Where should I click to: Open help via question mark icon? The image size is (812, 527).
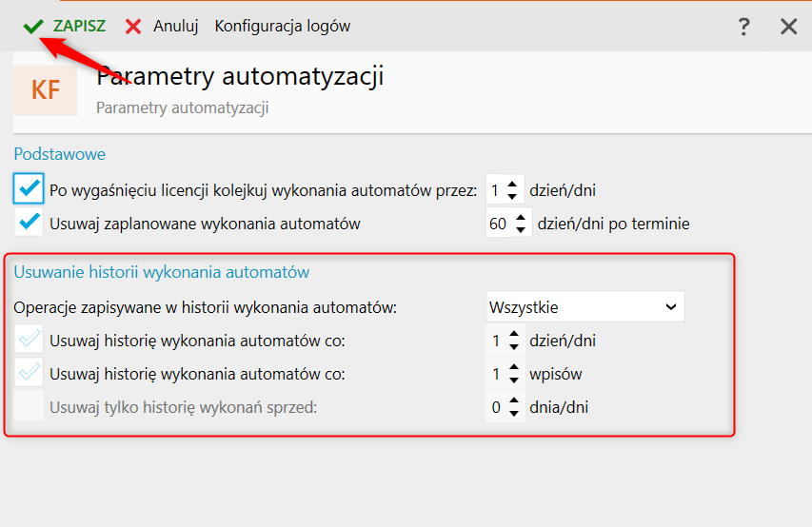pyautogui.click(x=744, y=27)
